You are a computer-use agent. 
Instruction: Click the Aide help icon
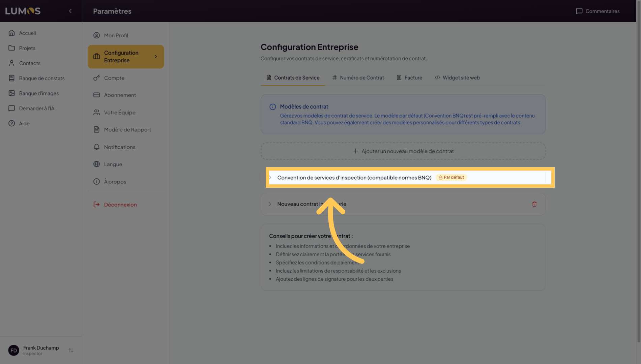(x=12, y=124)
